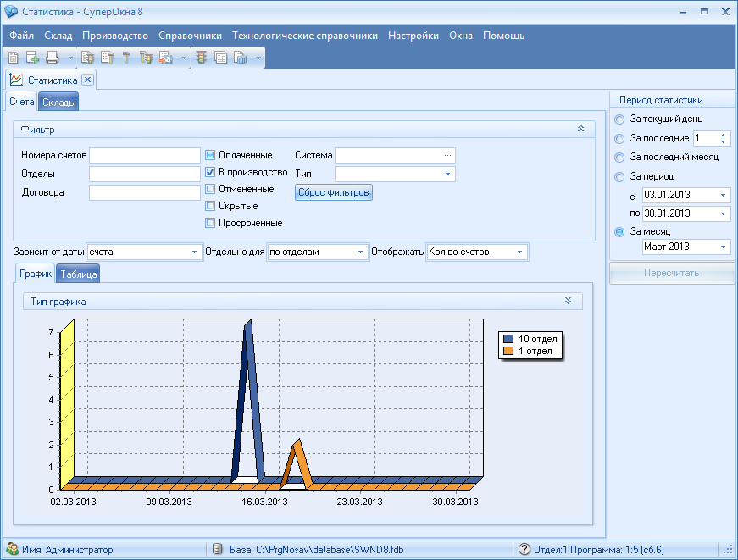Increase the За последние spinner value
This screenshot has width=738, height=560.
[x=724, y=135]
